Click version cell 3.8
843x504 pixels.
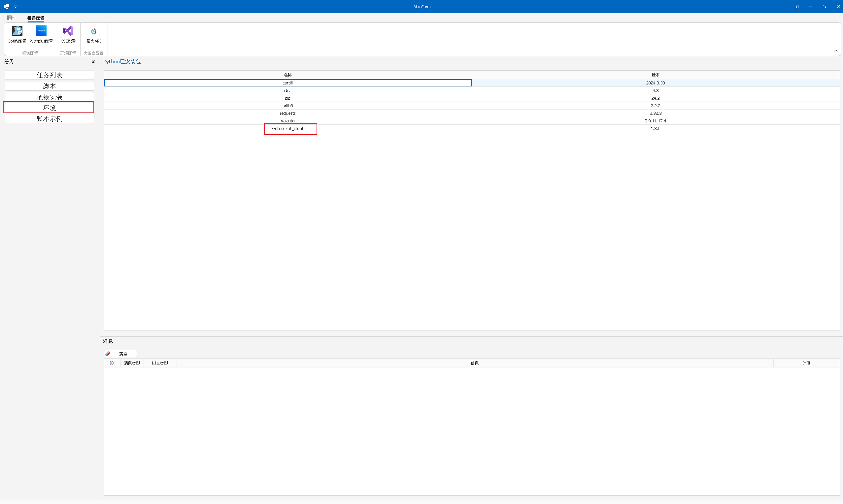(x=656, y=90)
